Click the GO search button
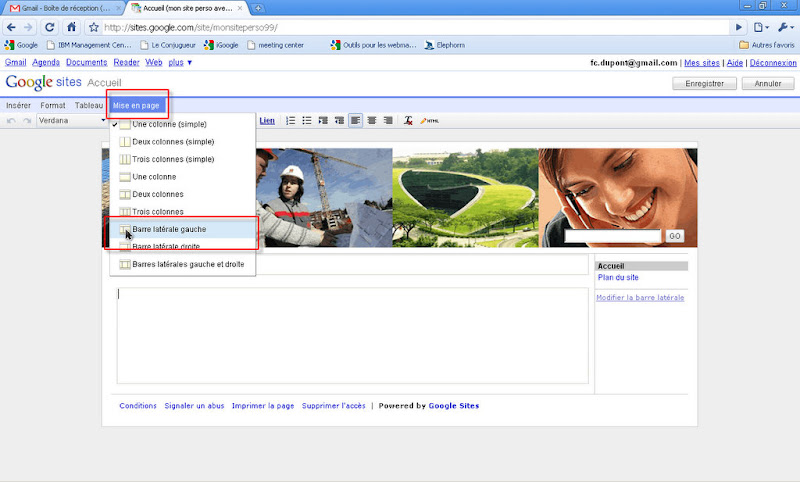800x482 pixels. [x=674, y=236]
